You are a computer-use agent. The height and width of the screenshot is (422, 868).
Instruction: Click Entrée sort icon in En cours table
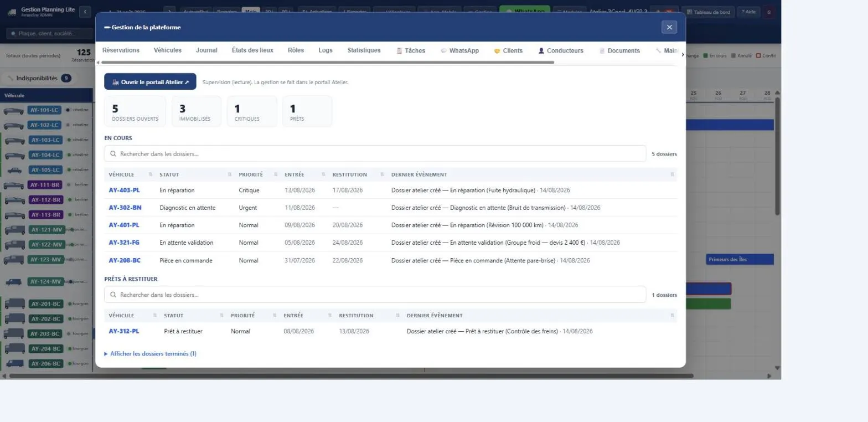point(323,174)
